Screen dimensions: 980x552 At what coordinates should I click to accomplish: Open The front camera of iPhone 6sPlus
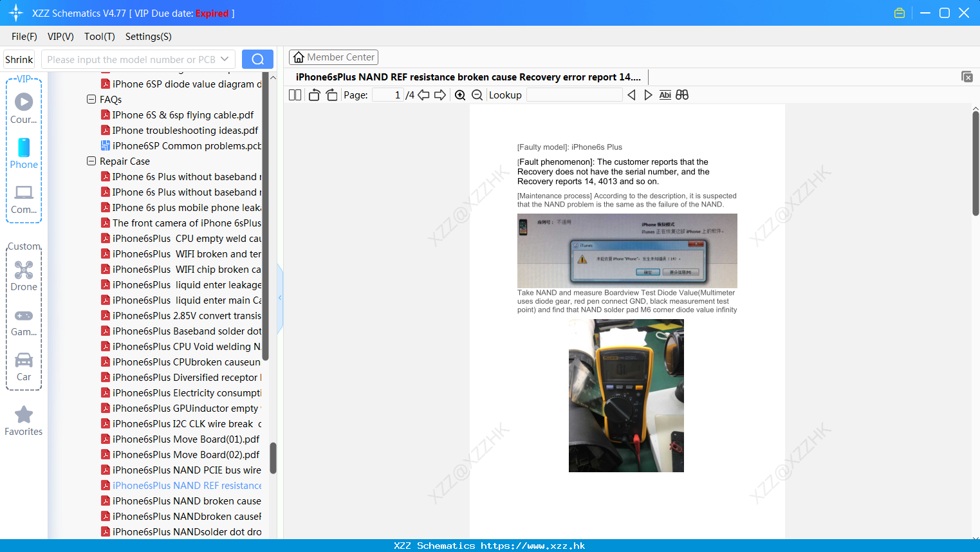click(181, 223)
